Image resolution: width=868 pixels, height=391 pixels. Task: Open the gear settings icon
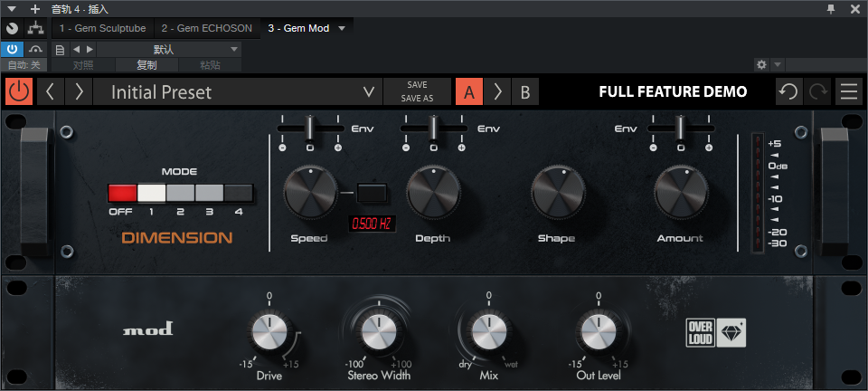pyautogui.click(x=761, y=65)
